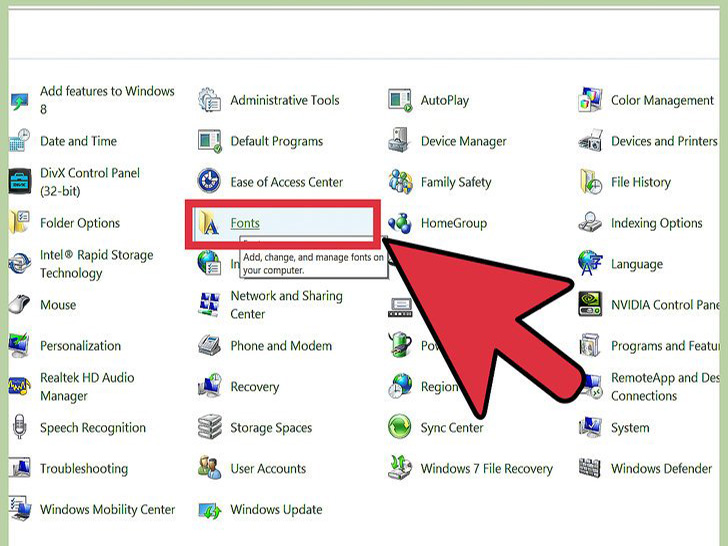The image size is (728, 546).
Task: Click the Windows 7 File Recovery link
Action: coord(486,469)
